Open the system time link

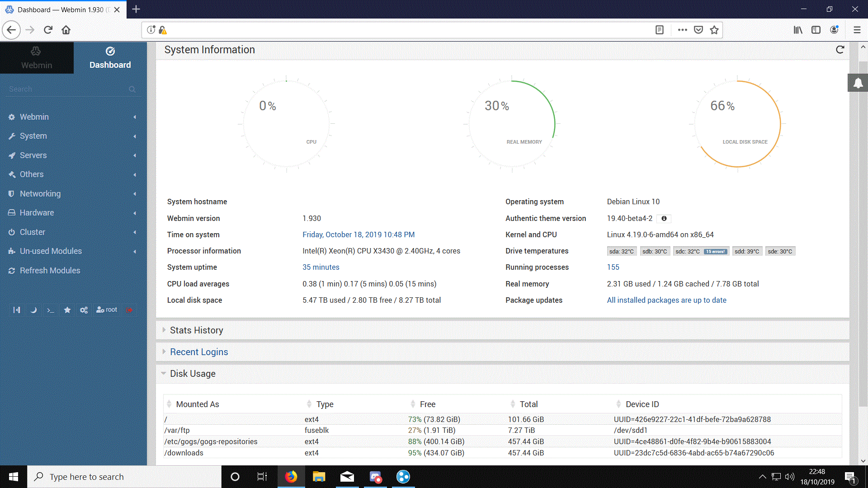pos(359,235)
